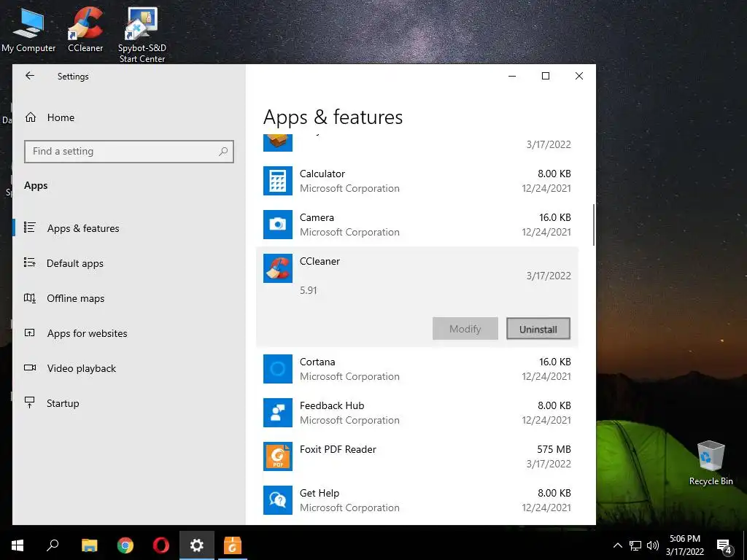Click the Settings gear taskbar button
The width and height of the screenshot is (747, 560).
(197, 545)
